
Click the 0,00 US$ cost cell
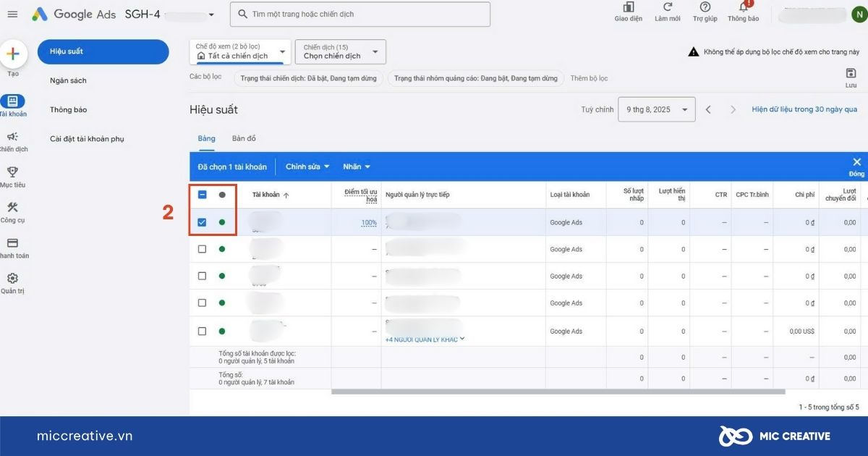[x=801, y=331]
